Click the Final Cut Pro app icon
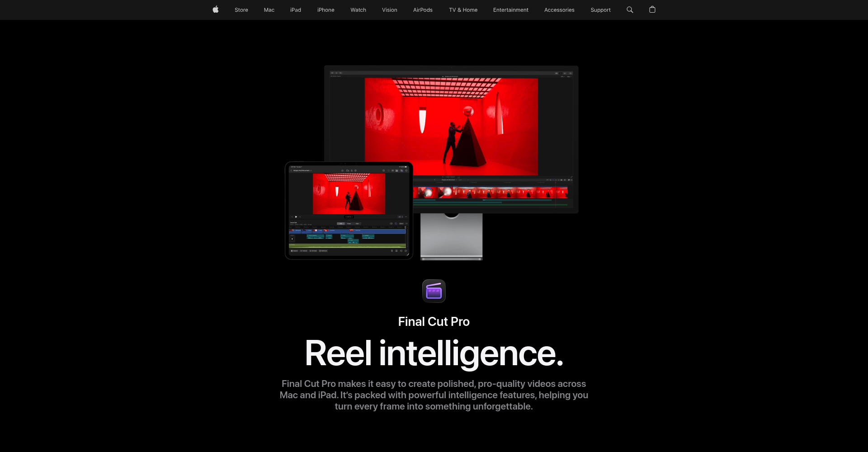The height and width of the screenshot is (452, 868). coord(434,291)
